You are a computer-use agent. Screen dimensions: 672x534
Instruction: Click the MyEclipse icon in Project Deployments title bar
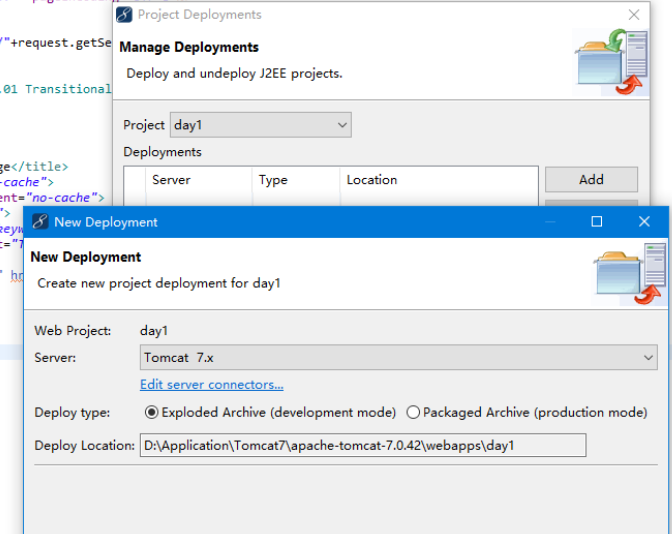(124, 15)
